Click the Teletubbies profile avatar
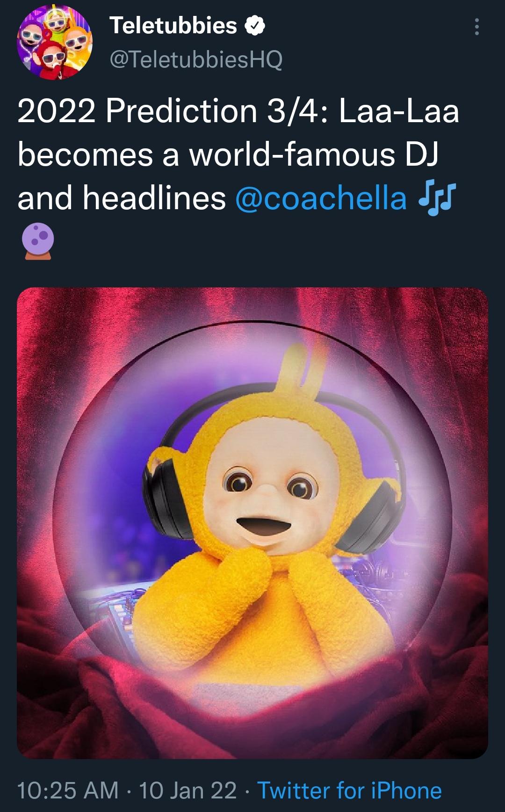The width and height of the screenshot is (505, 812). [55, 43]
